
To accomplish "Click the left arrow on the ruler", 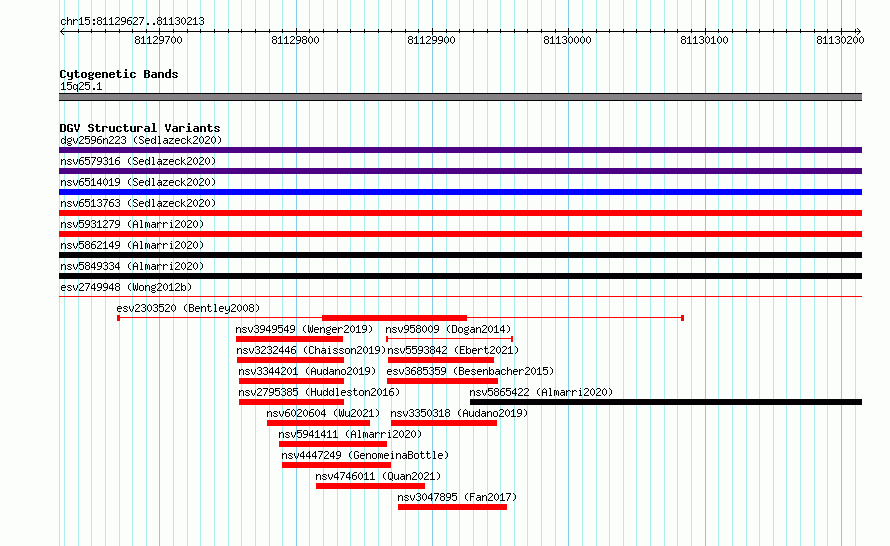I will (62, 32).
